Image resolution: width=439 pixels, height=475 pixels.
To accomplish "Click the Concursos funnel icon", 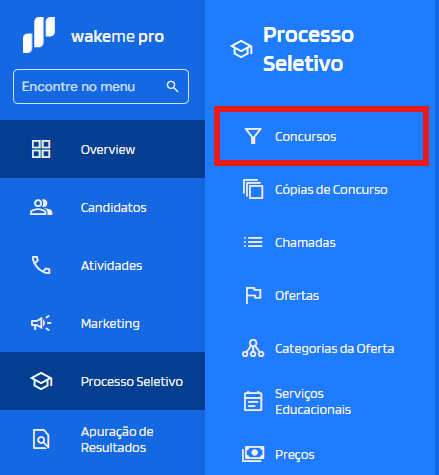I will [253, 136].
